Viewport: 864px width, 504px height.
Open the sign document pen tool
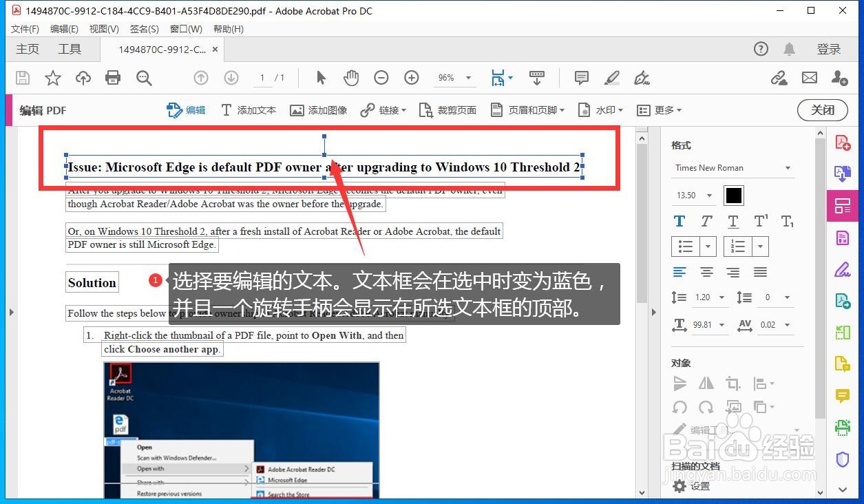[642, 78]
